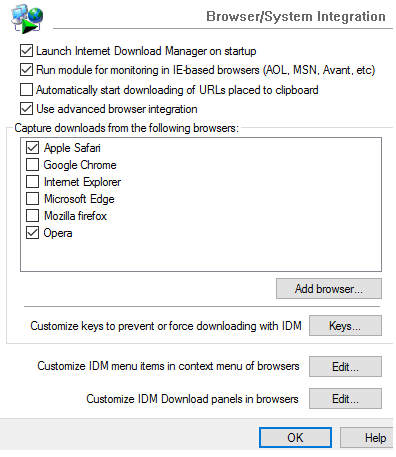
Task: Tick the Mozilla Firefox checkbox
Action: pos(32,216)
